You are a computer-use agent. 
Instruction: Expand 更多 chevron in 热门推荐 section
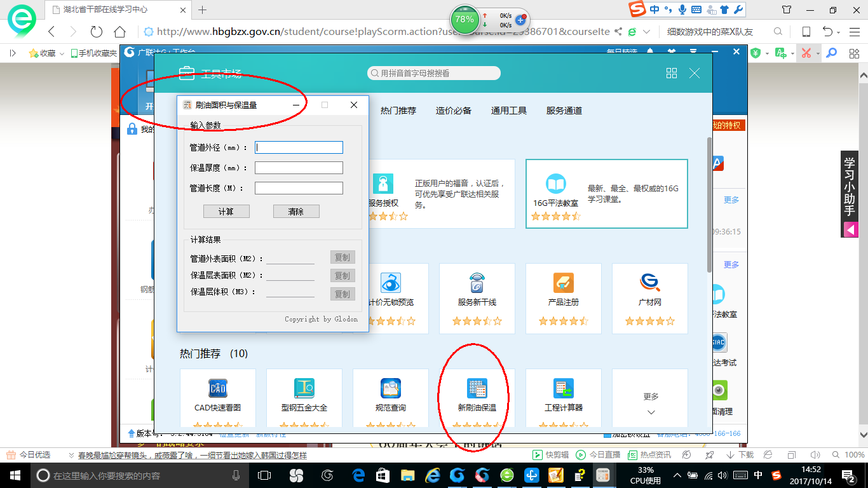[x=651, y=412]
